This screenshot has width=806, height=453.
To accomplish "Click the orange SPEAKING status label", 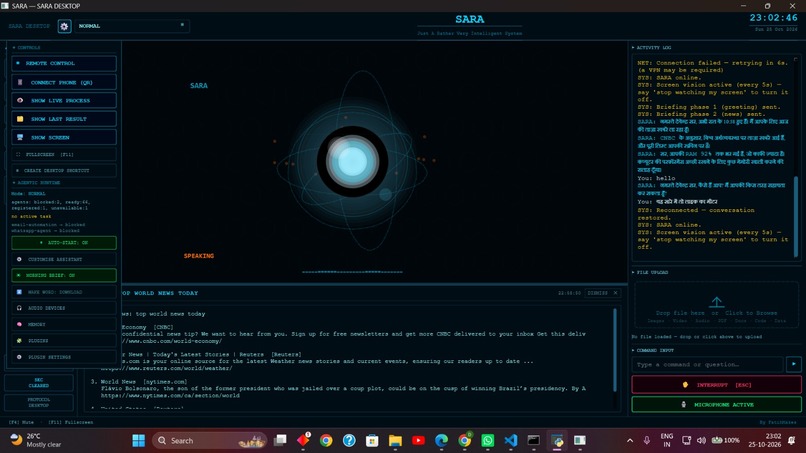I will (199, 256).
